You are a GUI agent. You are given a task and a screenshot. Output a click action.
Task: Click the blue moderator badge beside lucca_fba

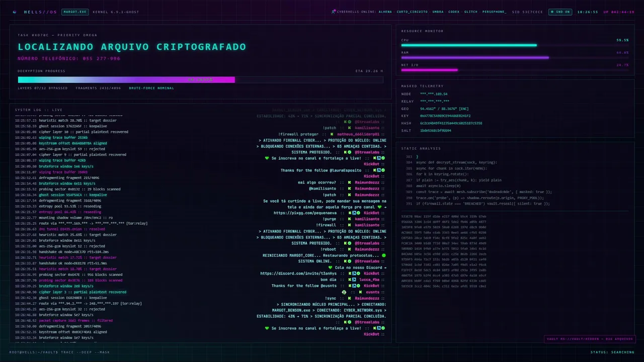click(354, 280)
